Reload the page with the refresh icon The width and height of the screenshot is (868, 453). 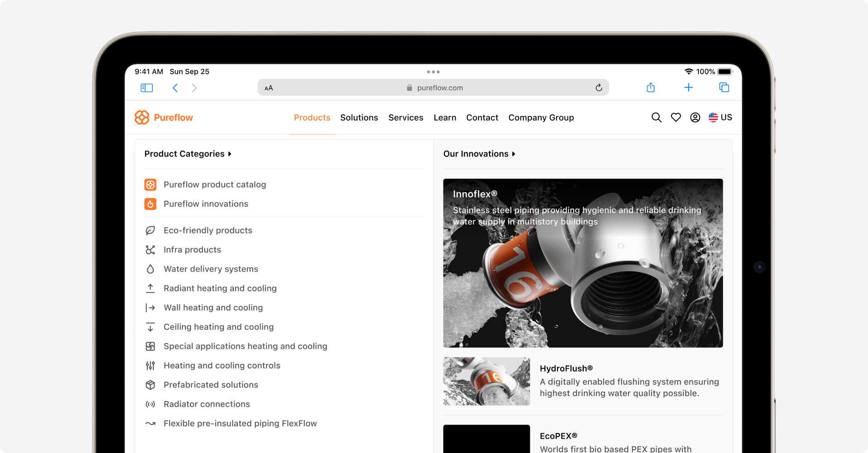pyautogui.click(x=599, y=88)
